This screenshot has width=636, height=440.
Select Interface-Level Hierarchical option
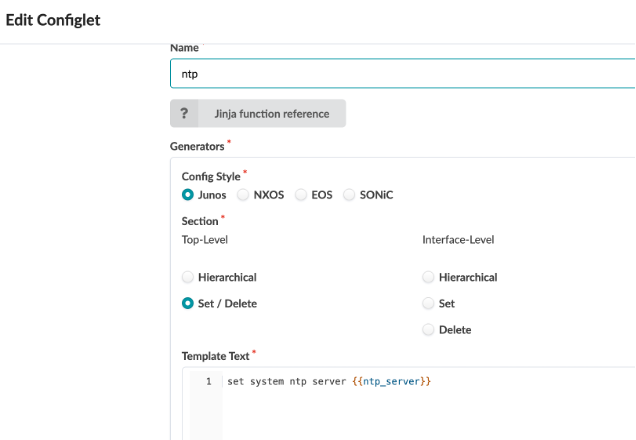pos(429,277)
